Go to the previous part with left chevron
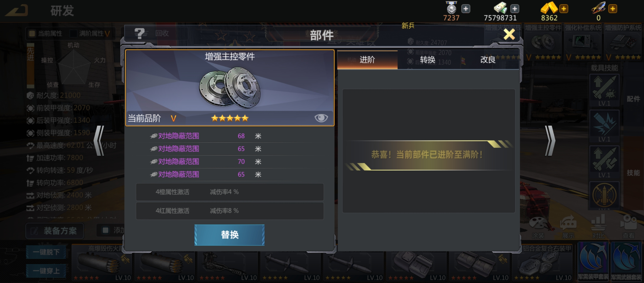 pos(99,141)
